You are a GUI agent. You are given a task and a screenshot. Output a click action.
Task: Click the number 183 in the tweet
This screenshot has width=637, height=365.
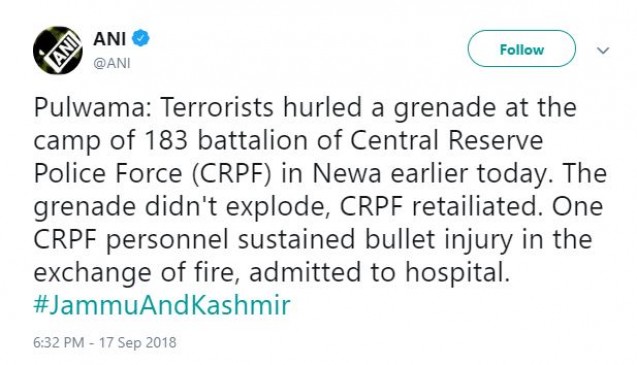click(165, 141)
